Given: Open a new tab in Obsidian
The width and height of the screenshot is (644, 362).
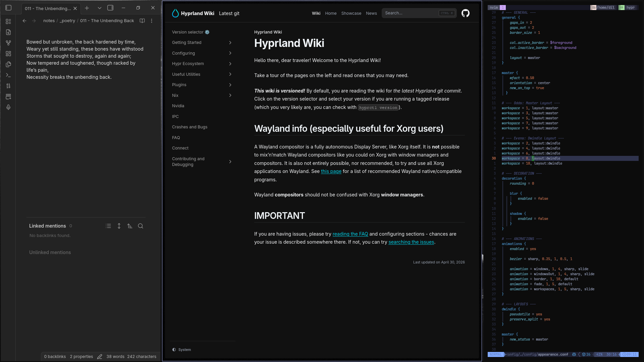Looking at the screenshot, I should [87, 8].
